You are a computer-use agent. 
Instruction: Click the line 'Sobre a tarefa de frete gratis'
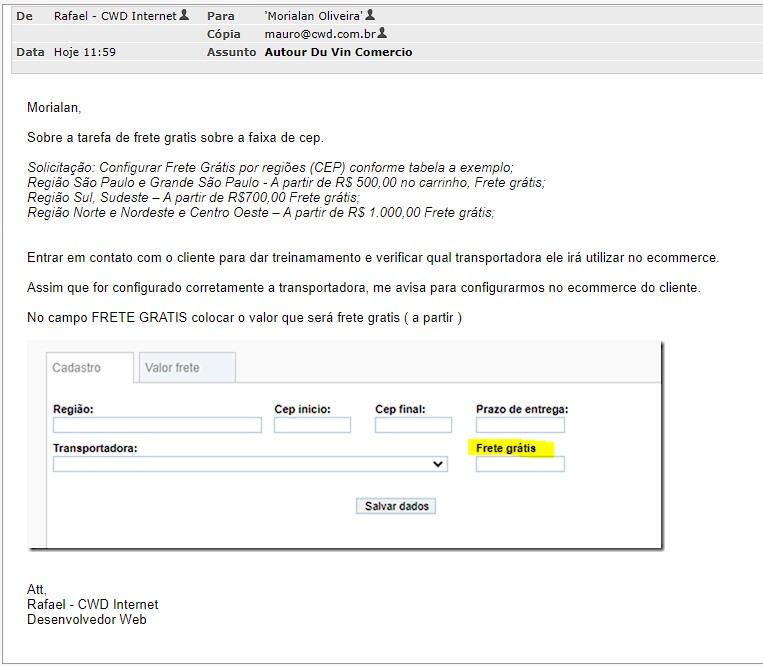click(x=175, y=138)
